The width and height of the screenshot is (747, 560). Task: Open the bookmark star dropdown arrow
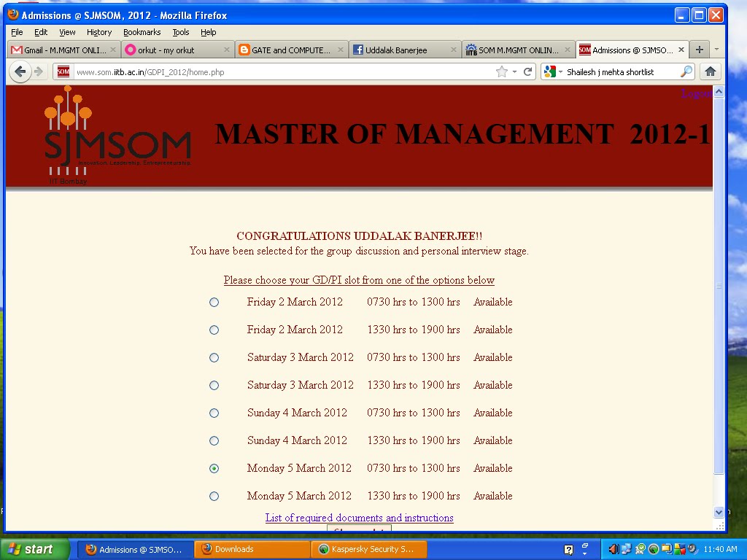click(514, 72)
